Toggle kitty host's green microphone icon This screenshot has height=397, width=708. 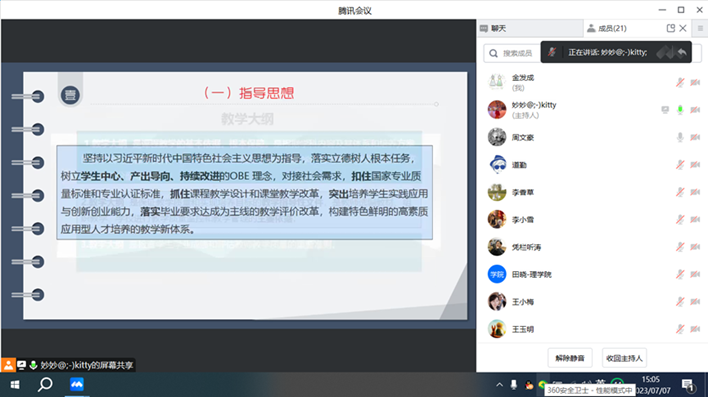point(680,110)
